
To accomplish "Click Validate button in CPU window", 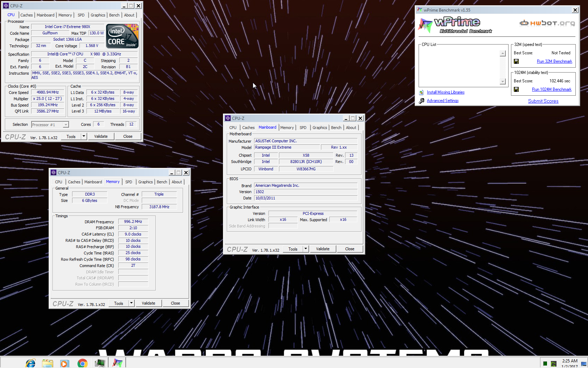I will point(101,136).
